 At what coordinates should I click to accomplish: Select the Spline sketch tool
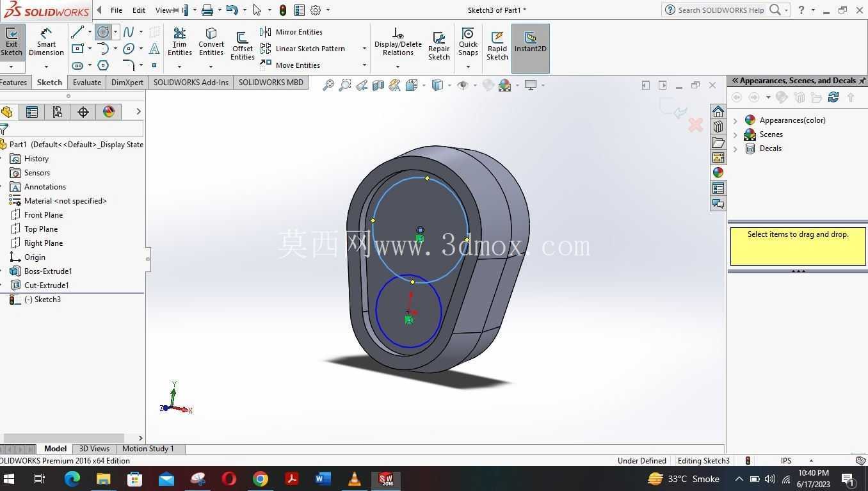(x=129, y=31)
